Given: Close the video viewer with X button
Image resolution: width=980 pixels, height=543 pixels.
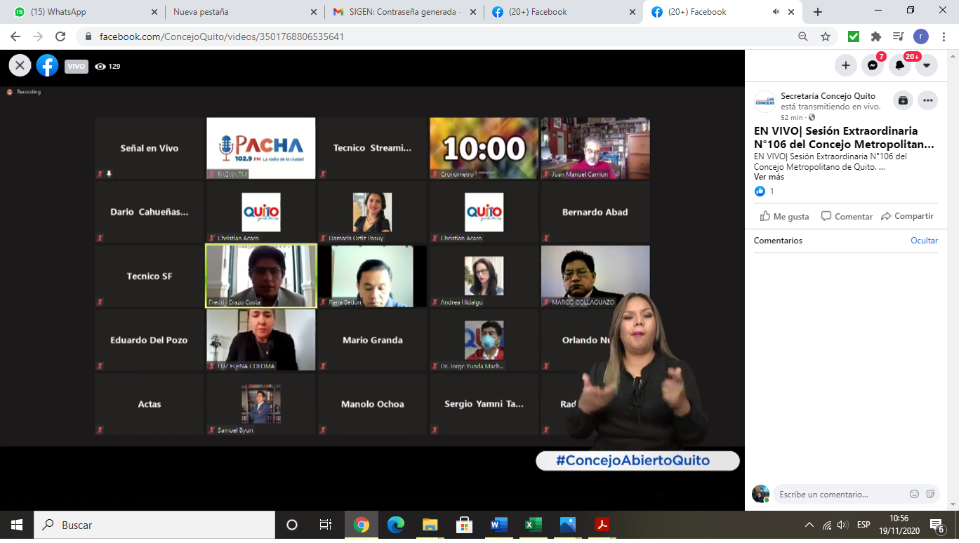Looking at the screenshot, I should (20, 66).
